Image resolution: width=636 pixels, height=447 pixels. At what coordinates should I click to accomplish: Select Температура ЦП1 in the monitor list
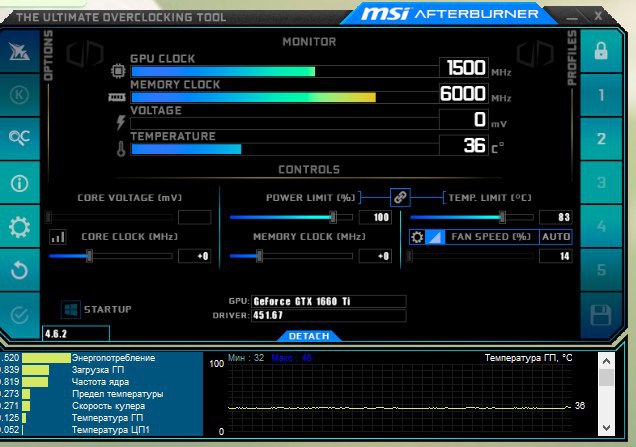(x=111, y=430)
